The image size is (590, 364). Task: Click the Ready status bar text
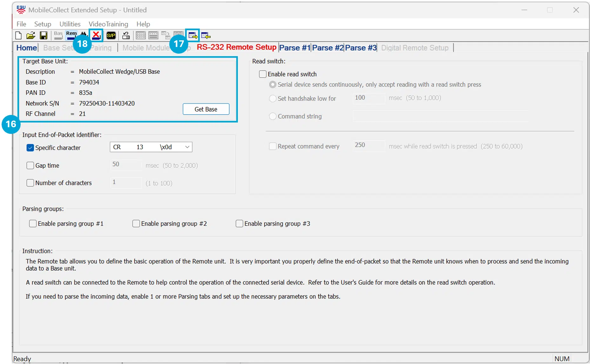[22, 359]
